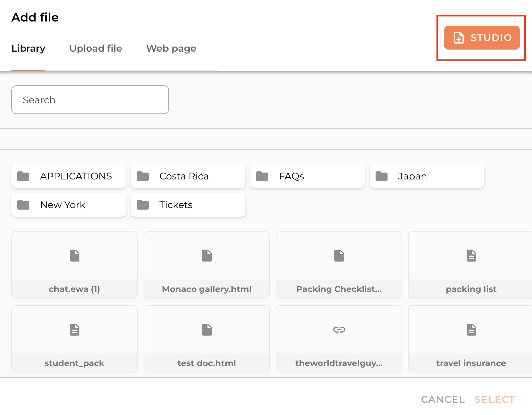Viewport: 532px width, 415px height.
Task: Open the APPLICATIONS folder
Action: pyautogui.click(x=69, y=176)
